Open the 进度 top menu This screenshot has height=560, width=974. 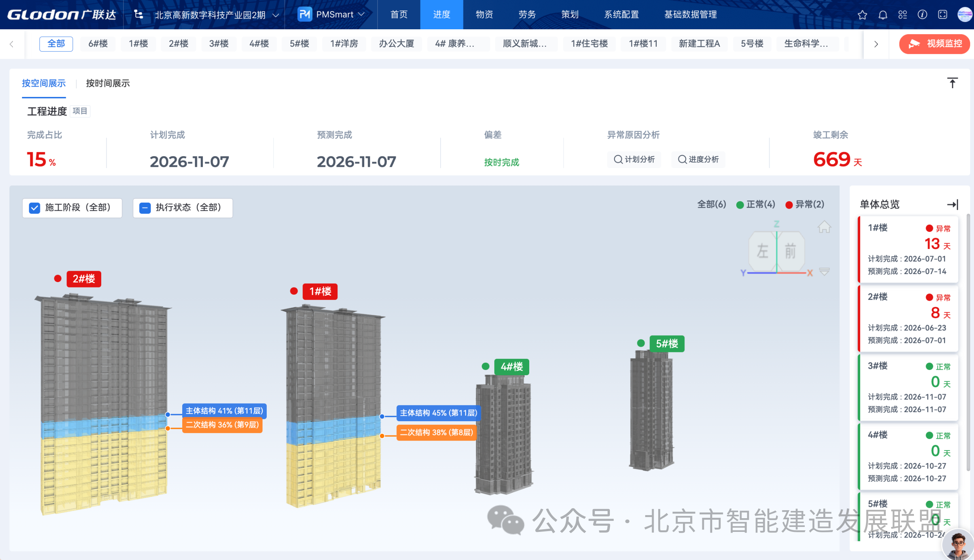point(441,14)
